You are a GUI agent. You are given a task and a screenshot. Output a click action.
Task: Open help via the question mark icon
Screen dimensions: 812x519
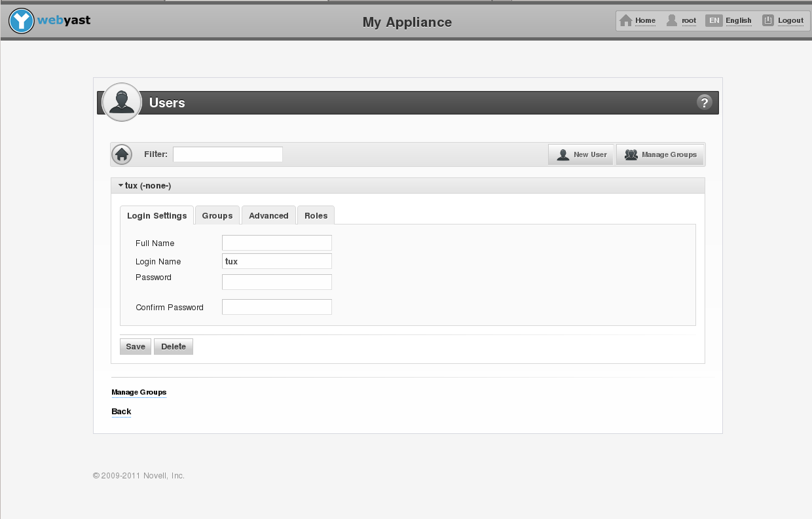[704, 102]
